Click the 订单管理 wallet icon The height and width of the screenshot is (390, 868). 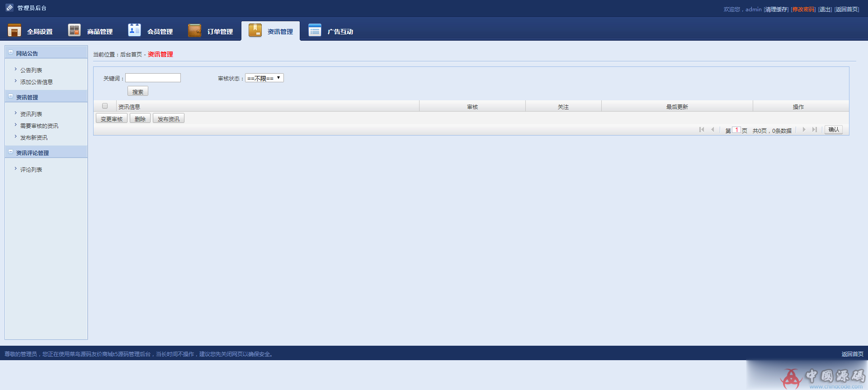tap(194, 30)
